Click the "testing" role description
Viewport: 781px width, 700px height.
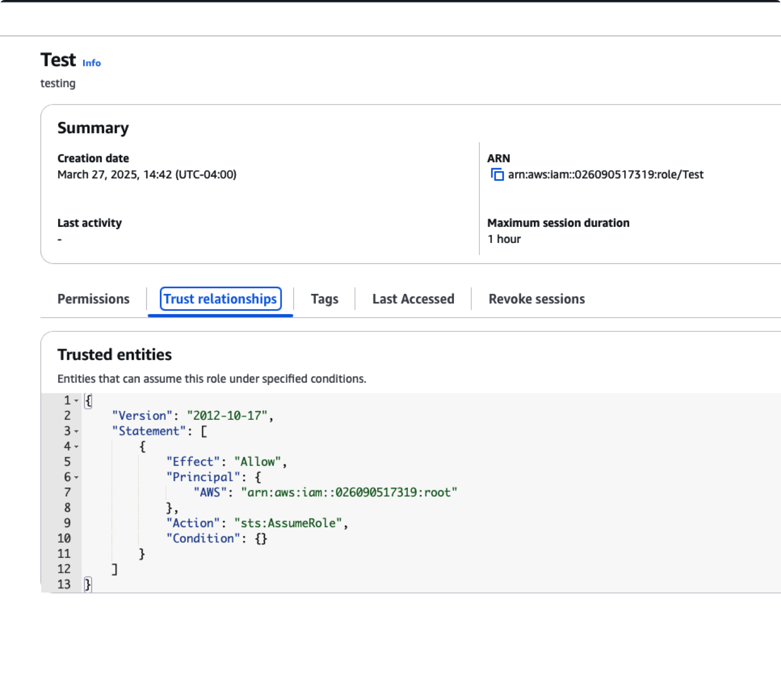58,83
